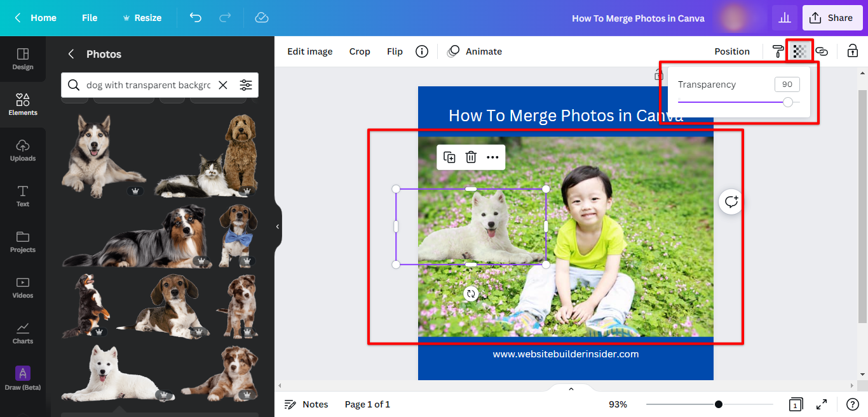868x417 pixels.
Task: Lock the selected element
Action: [853, 51]
